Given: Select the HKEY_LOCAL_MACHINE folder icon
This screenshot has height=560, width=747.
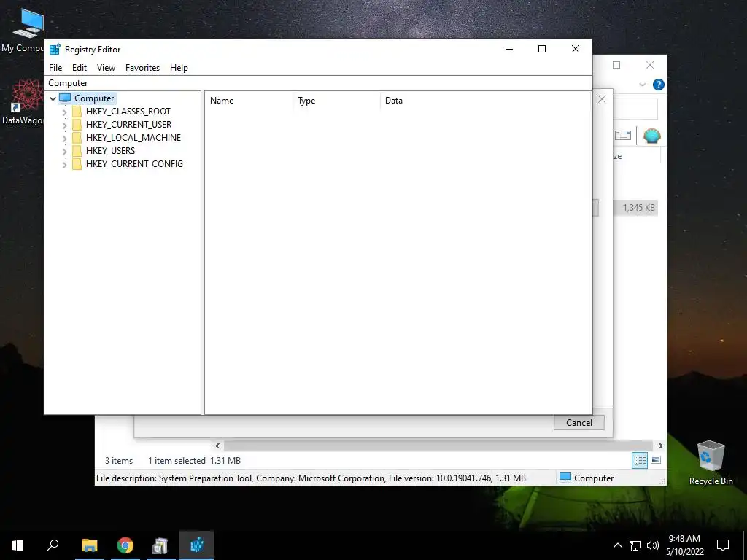Looking at the screenshot, I should coord(77,138).
